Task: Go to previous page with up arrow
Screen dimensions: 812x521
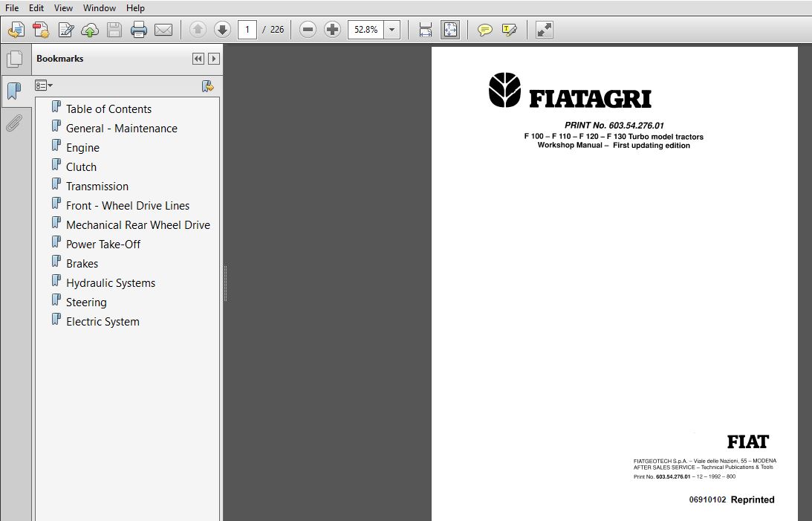Action: (x=198, y=30)
